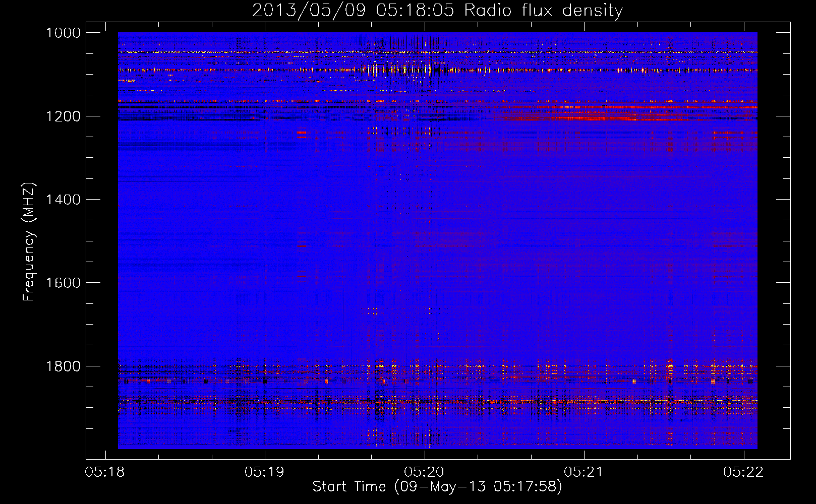Click the 05:20 time tick label
Screen dimensions: 816x504
click(424, 472)
